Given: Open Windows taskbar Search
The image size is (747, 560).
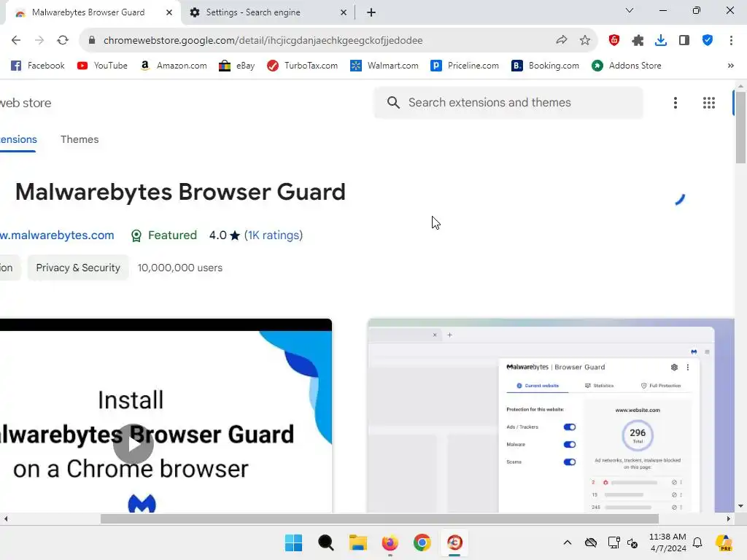Looking at the screenshot, I should tap(326, 542).
